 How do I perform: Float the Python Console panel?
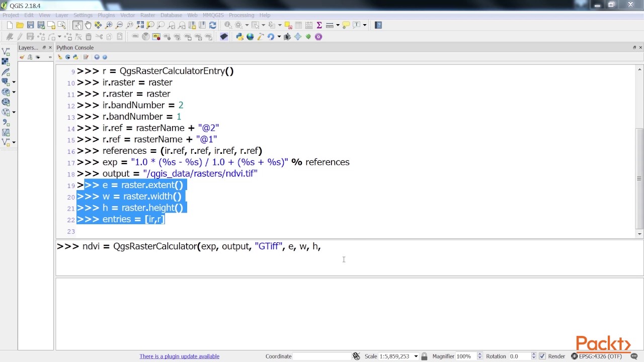click(634, 47)
